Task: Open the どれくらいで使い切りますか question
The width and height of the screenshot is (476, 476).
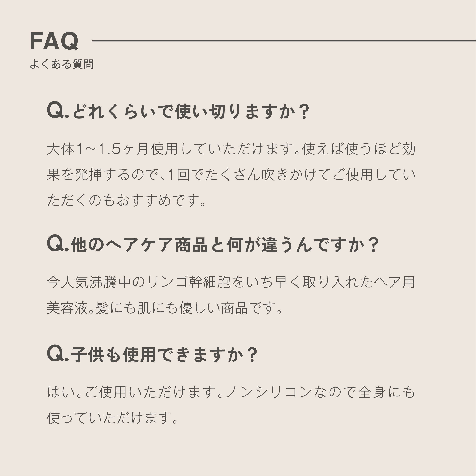Action: pyautogui.click(x=178, y=112)
